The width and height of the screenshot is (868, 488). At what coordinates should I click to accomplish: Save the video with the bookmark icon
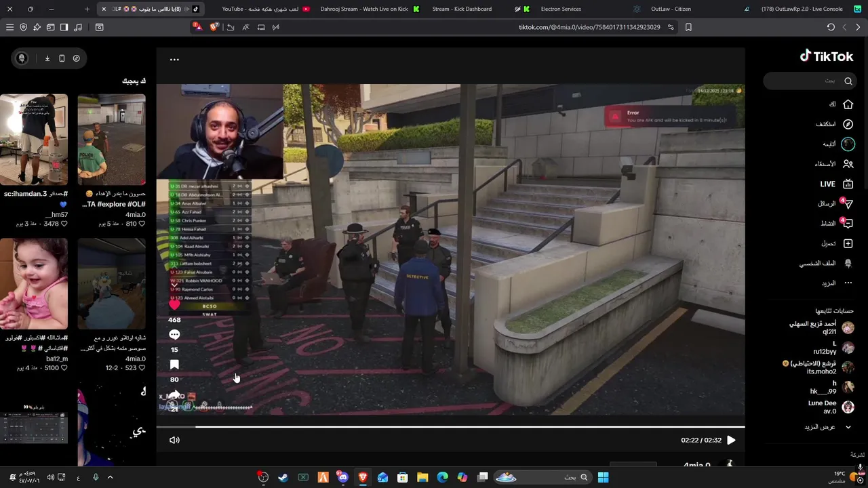[174, 365]
